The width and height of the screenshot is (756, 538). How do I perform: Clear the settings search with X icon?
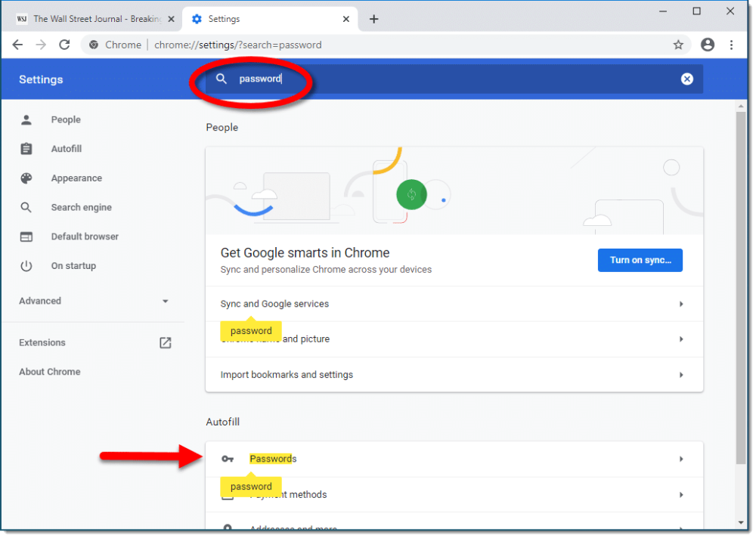[686, 79]
